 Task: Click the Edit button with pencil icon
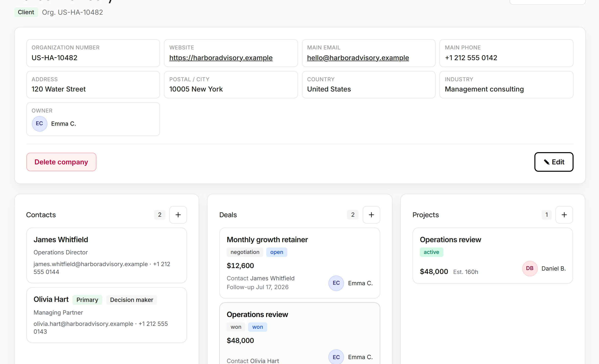pos(554,162)
